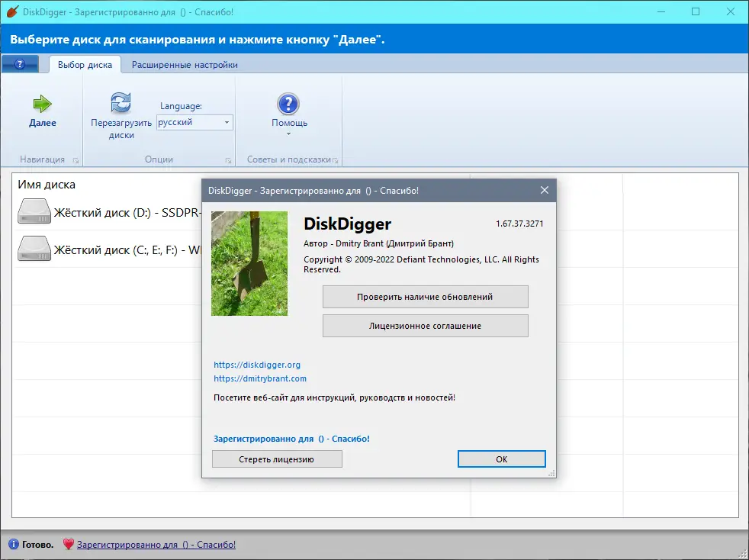Image resolution: width=749 pixels, height=560 pixels.
Task: Maximize the DiskDigger main window
Action: pos(696,11)
